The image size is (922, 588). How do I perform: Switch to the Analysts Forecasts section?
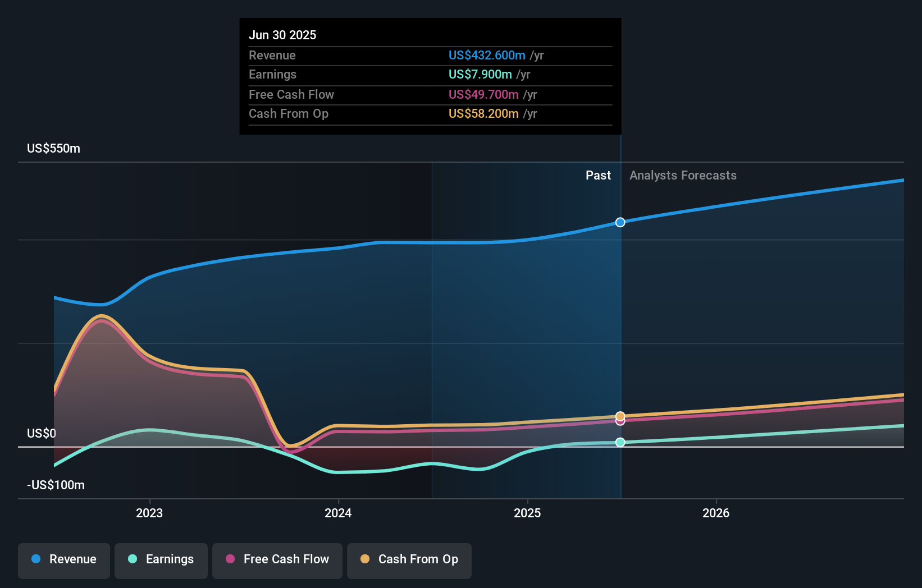pyautogui.click(x=683, y=175)
